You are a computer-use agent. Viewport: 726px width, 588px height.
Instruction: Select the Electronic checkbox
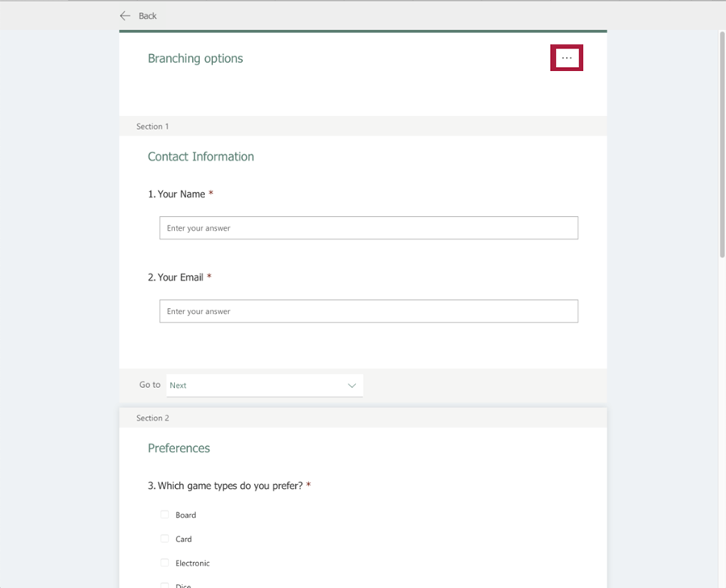point(165,563)
